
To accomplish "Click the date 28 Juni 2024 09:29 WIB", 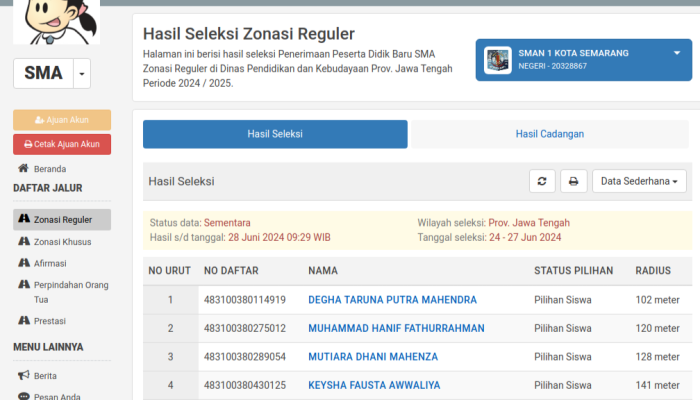I will (279, 238).
